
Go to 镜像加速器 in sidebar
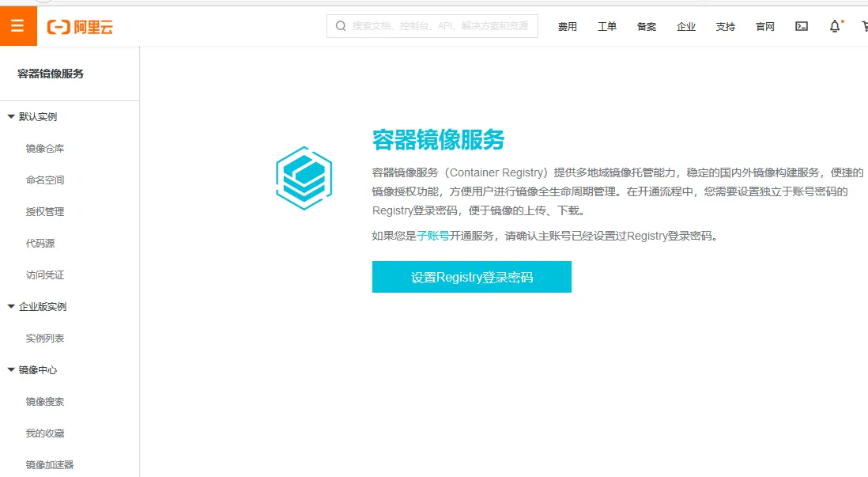[50, 465]
